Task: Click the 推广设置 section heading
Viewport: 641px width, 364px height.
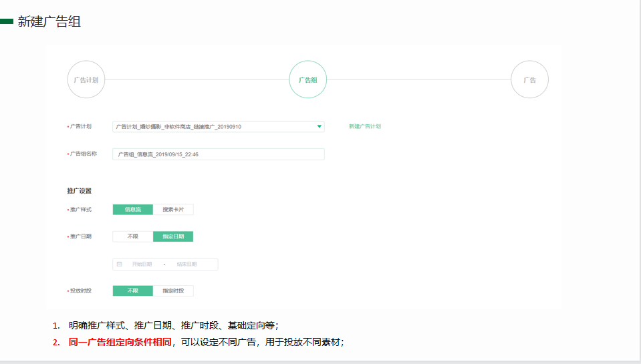Action: point(80,191)
